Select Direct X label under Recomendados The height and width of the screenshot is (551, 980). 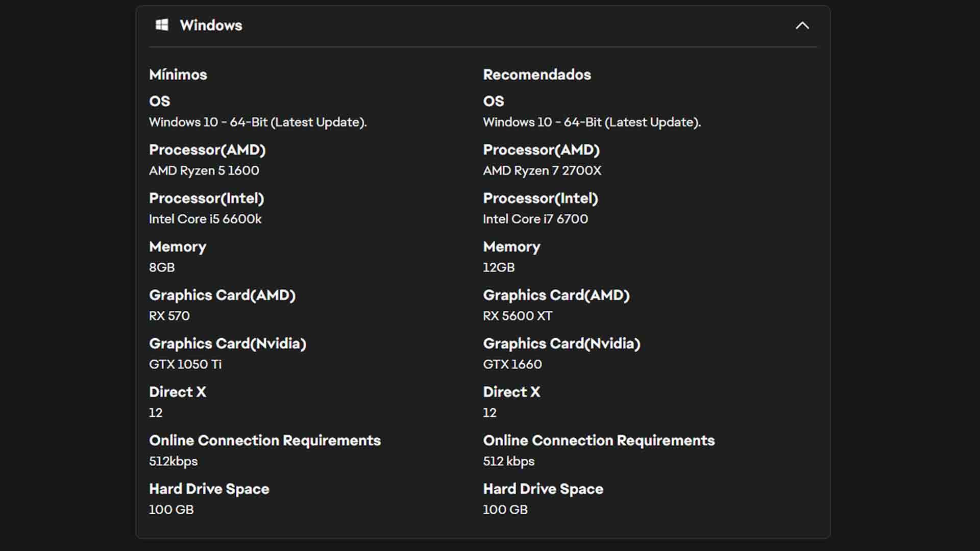tap(511, 392)
